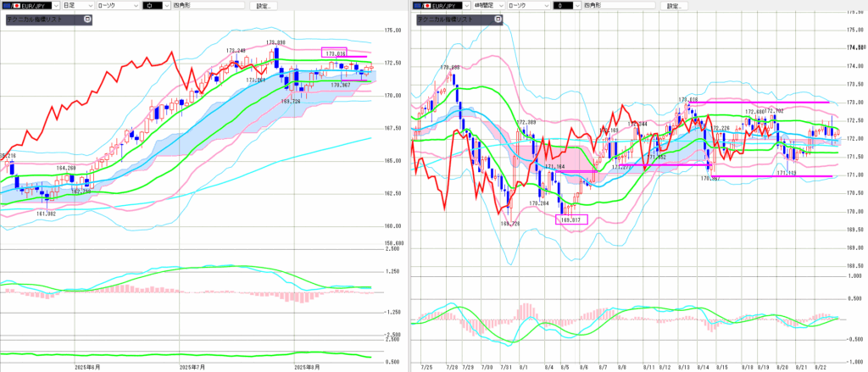Open ローソク chart type dropdown in 4-hour chart
This screenshot has width=868, height=372.
[x=529, y=6]
